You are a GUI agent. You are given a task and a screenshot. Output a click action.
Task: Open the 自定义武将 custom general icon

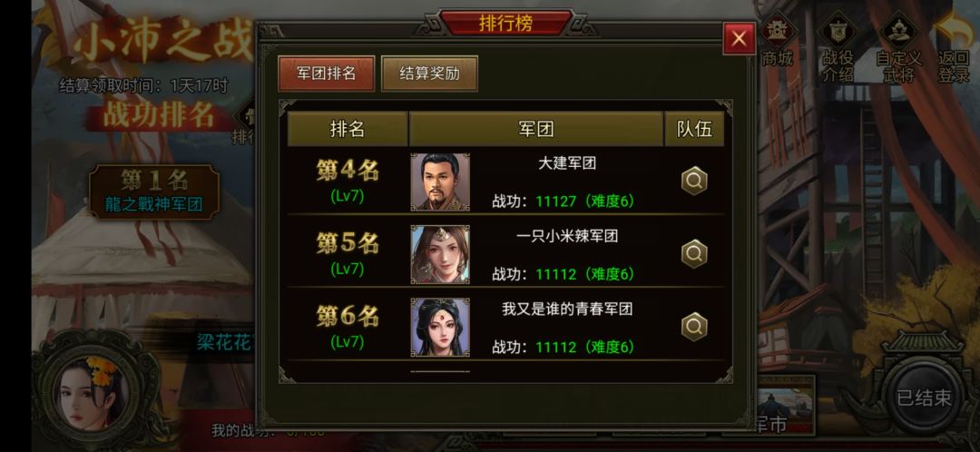pos(898,50)
